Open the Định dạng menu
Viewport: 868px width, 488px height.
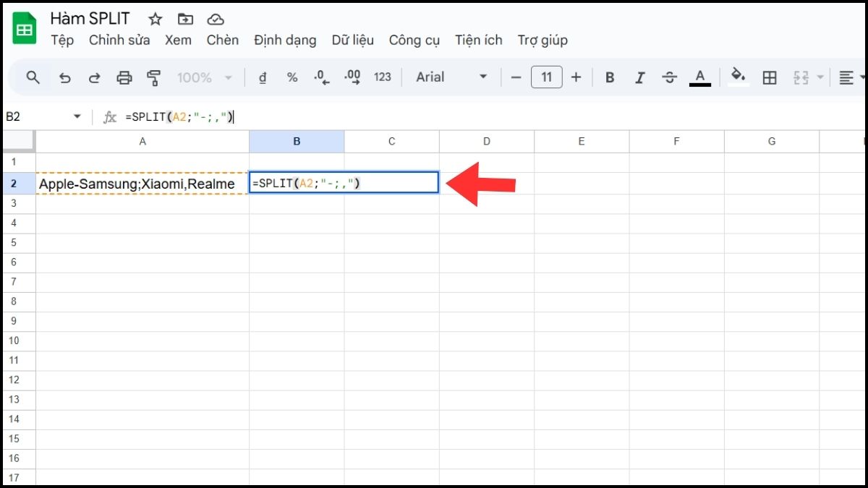click(285, 40)
